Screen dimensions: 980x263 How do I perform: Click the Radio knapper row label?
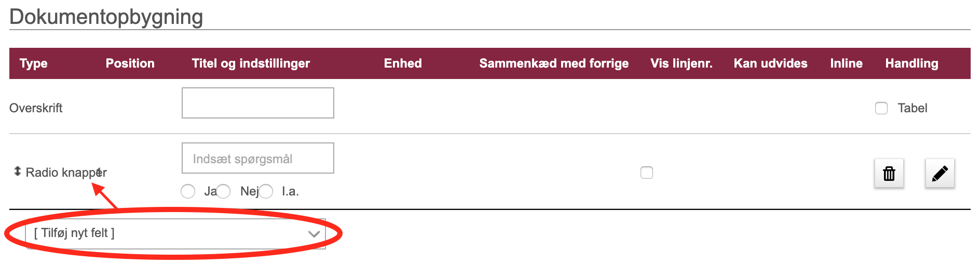[66, 173]
